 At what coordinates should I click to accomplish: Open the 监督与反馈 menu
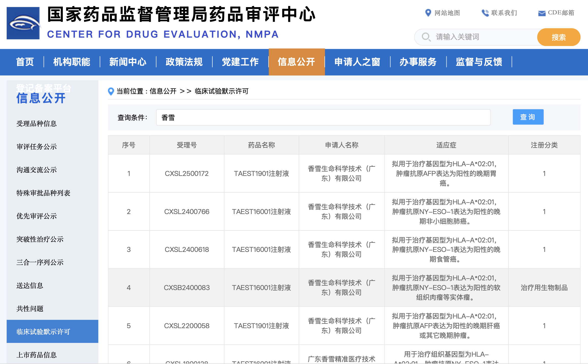click(x=479, y=62)
